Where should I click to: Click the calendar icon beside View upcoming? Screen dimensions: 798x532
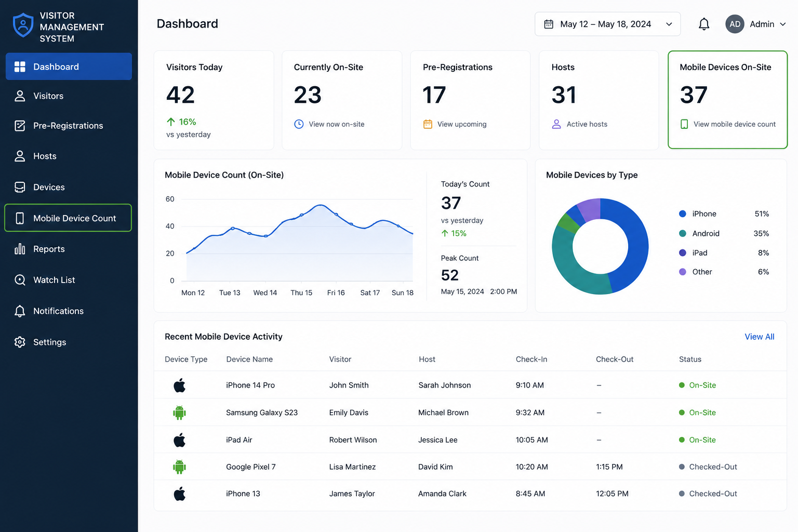point(428,124)
